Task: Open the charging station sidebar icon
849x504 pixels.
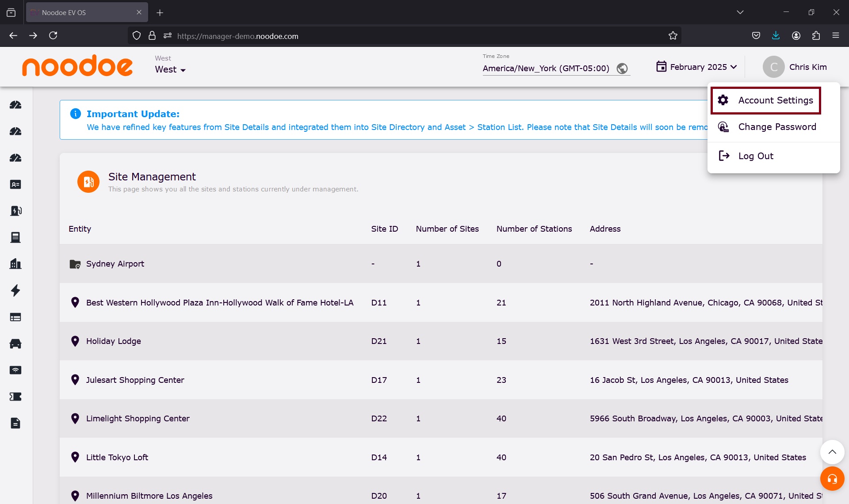Action: 15,211
